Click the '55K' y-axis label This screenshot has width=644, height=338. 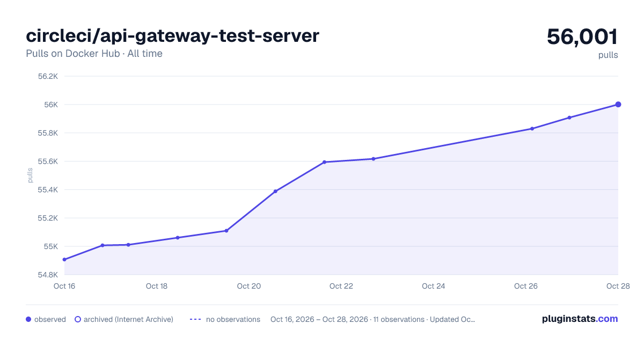click(51, 247)
